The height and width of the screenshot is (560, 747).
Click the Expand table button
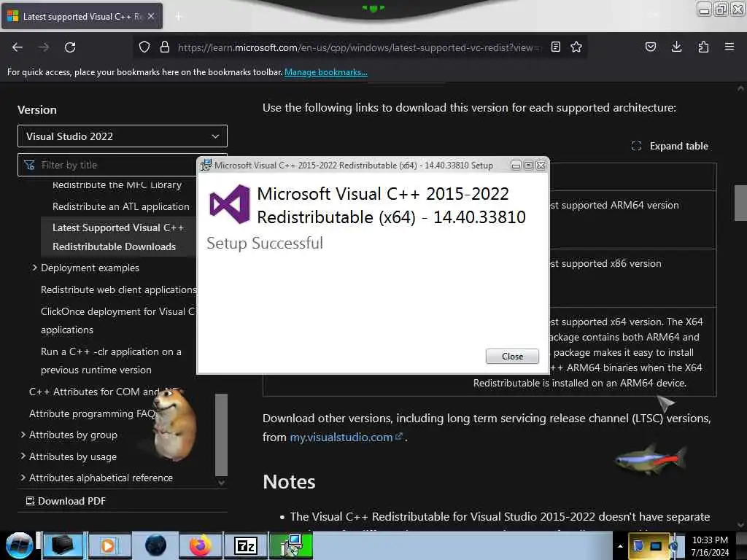click(x=670, y=146)
